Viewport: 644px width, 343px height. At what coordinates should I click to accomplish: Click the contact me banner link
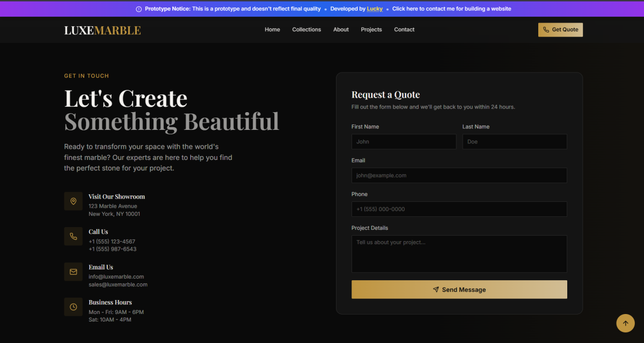coord(451,9)
